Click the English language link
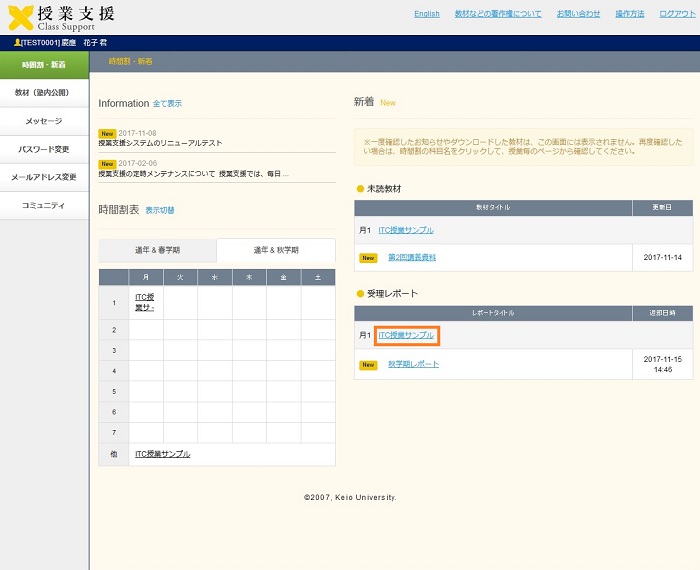This screenshot has height=570, width=700. 426,14
